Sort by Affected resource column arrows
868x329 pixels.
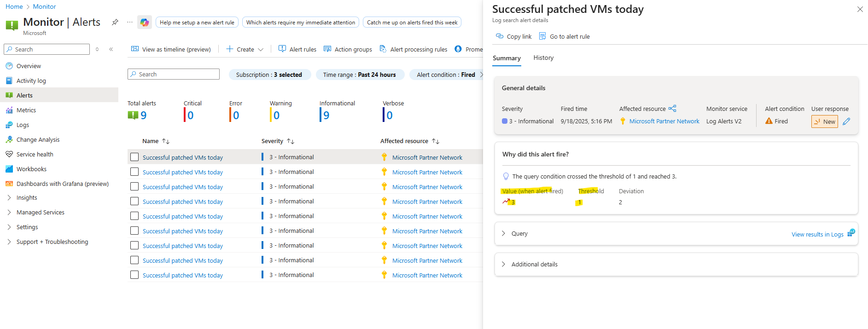point(436,141)
